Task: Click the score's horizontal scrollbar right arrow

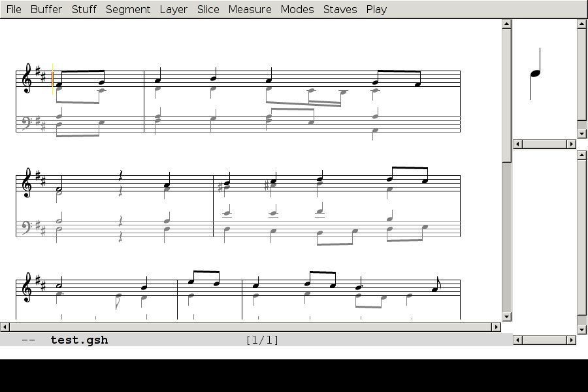Action: 496,327
